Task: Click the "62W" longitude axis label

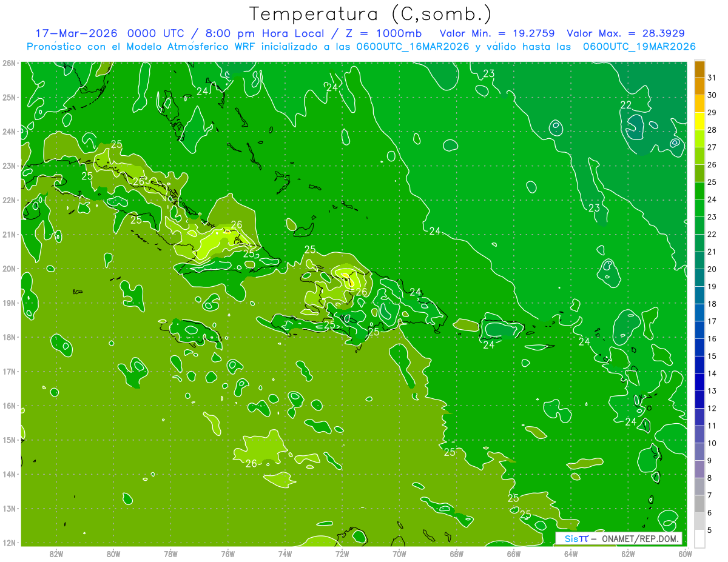Action: [628, 554]
